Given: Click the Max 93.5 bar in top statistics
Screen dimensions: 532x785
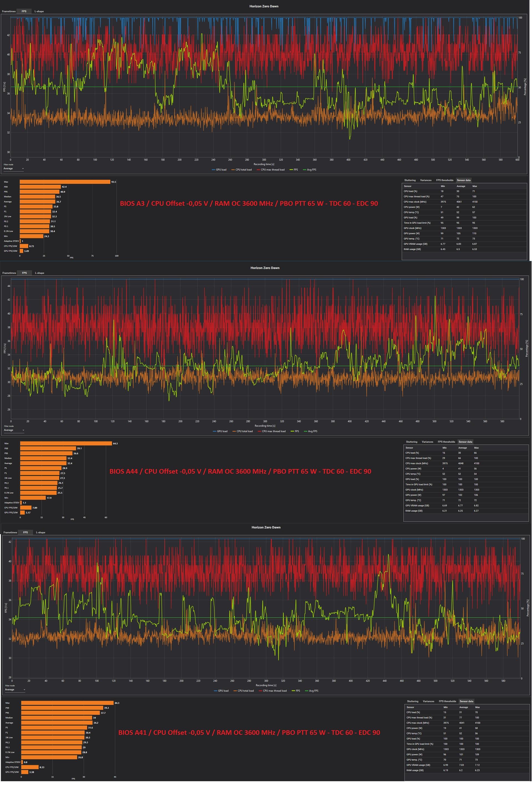Looking at the screenshot, I should point(65,182).
